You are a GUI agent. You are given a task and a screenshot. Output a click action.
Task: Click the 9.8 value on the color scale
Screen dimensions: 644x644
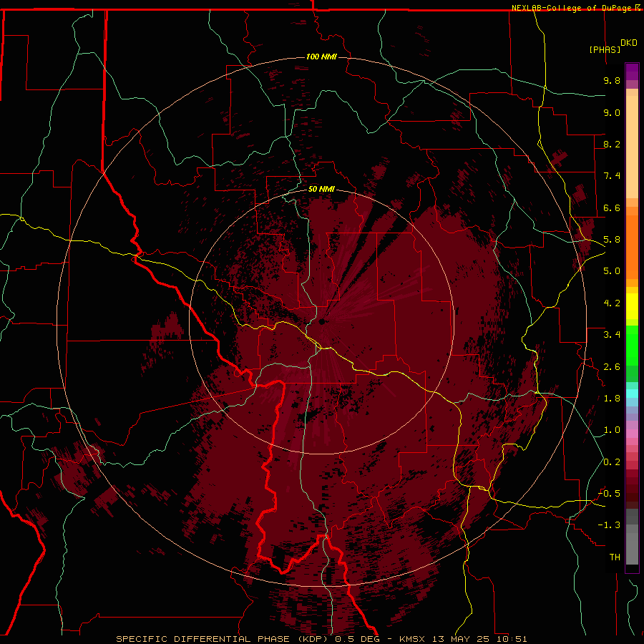pyautogui.click(x=612, y=80)
